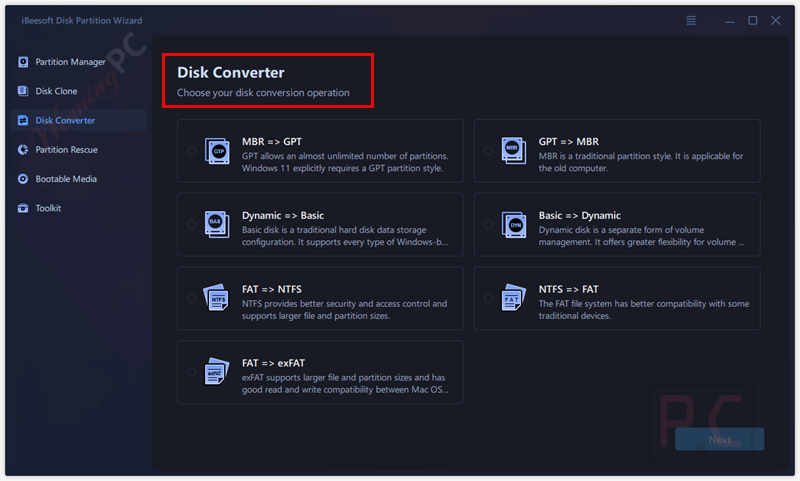This screenshot has width=800, height=481.
Task: Select the FAT => NTFS radio button
Action: [x=191, y=298]
